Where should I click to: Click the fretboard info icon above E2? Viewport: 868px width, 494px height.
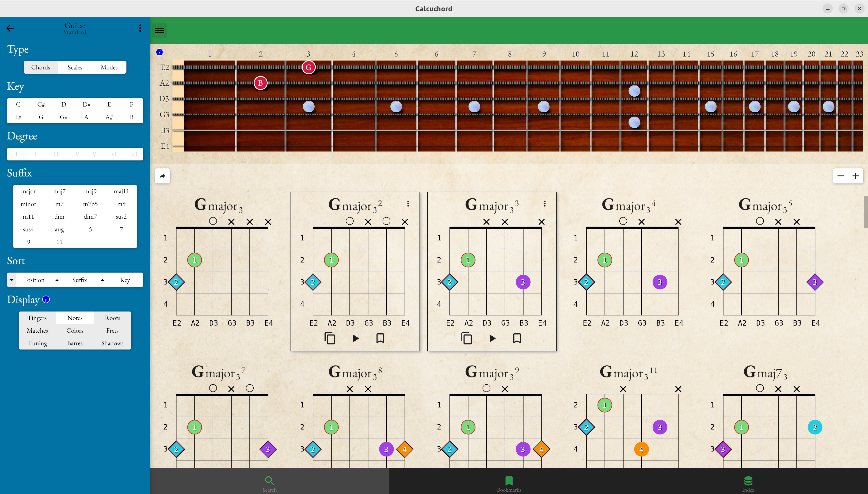click(x=160, y=52)
